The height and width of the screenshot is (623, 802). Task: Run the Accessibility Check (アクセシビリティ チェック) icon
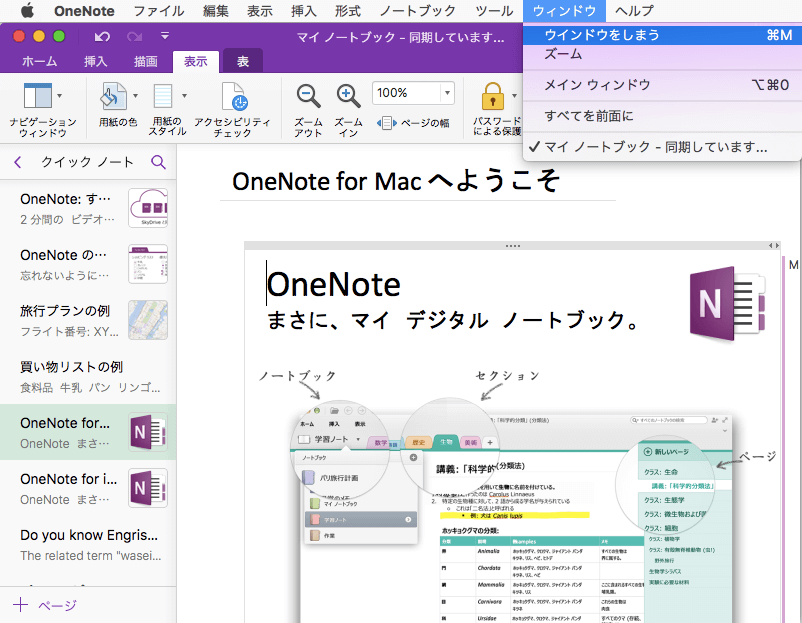click(234, 96)
